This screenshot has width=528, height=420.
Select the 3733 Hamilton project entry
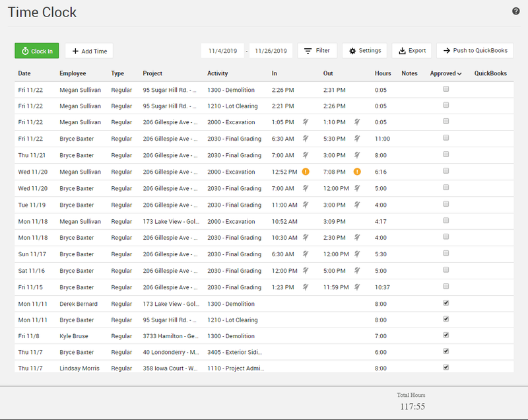(x=170, y=335)
